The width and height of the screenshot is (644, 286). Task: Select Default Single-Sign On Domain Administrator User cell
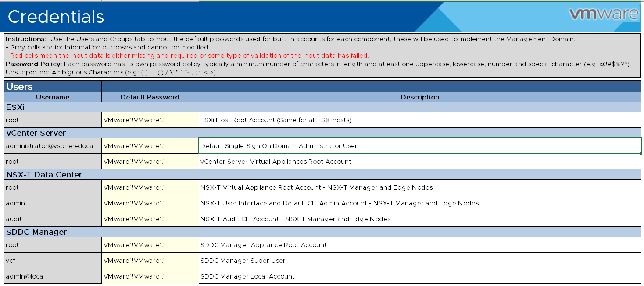420,146
